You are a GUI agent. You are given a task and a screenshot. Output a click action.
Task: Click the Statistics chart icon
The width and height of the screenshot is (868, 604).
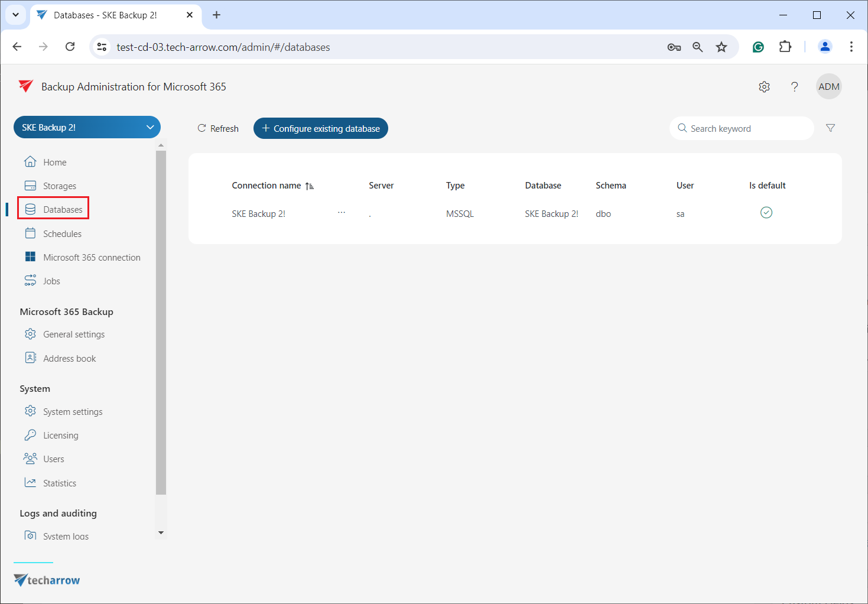pos(30,483)
